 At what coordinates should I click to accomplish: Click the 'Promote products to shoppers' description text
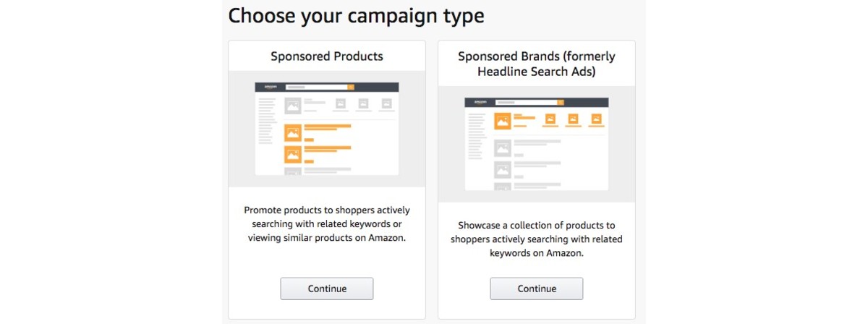(327, 223)
